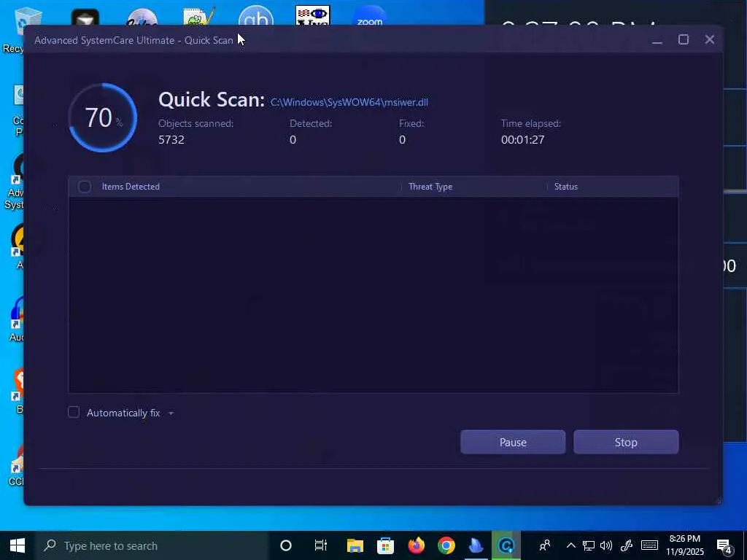Open the volume control tray icon
Image resolution: width=747 pixels, height=560 pixels.
[606, 545]
